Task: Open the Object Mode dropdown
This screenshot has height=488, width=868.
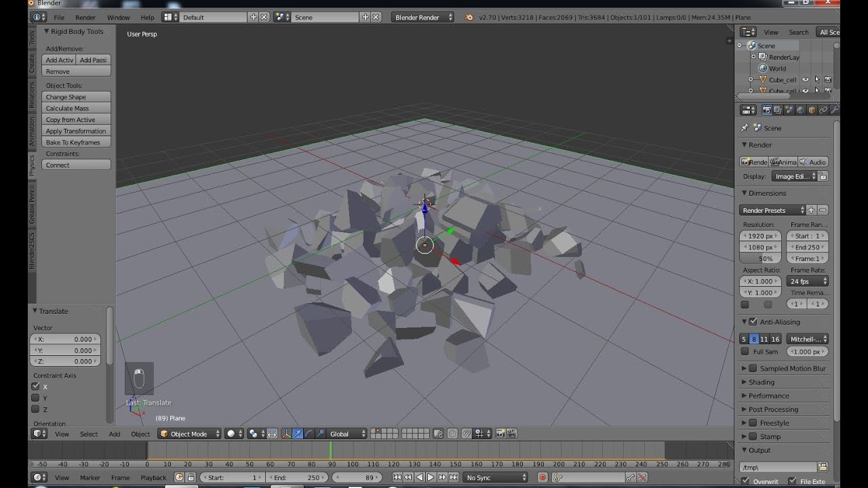Action: 190,434
